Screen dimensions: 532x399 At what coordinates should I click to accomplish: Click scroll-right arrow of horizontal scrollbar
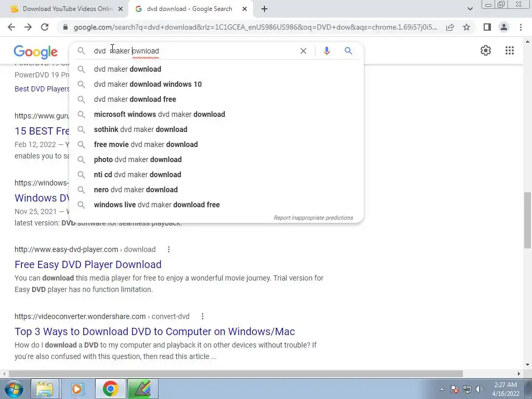tap(519, 374)
